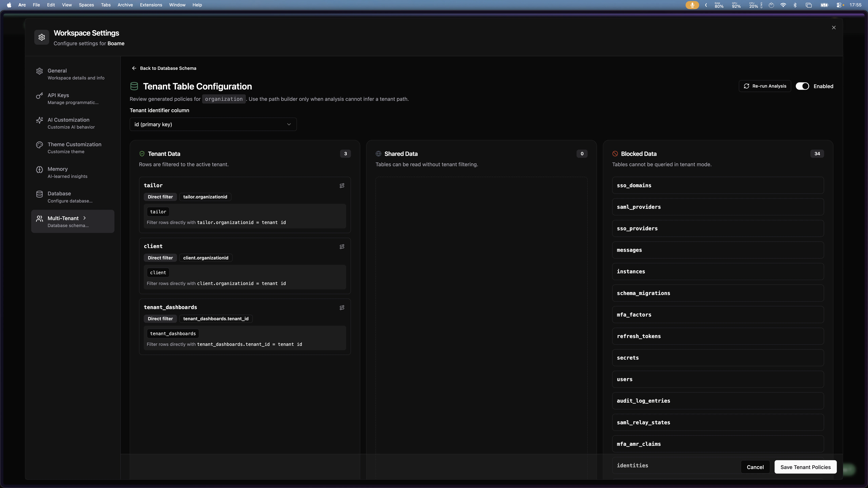
Task: Click the Shared Data globe icon
Action: pos(378,154)
